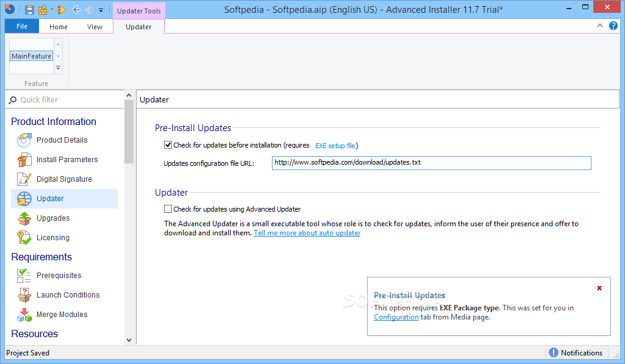Open the Install Parameters page

coord(67,160)
